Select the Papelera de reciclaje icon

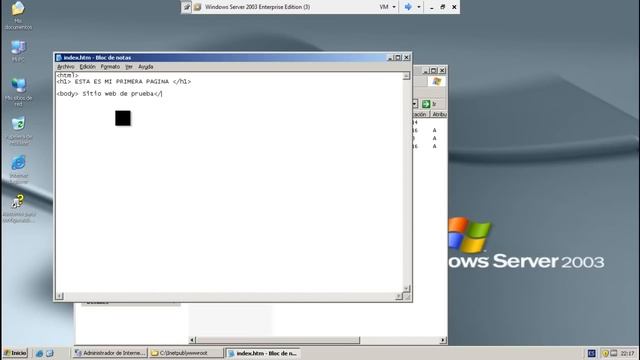(19, 131)
